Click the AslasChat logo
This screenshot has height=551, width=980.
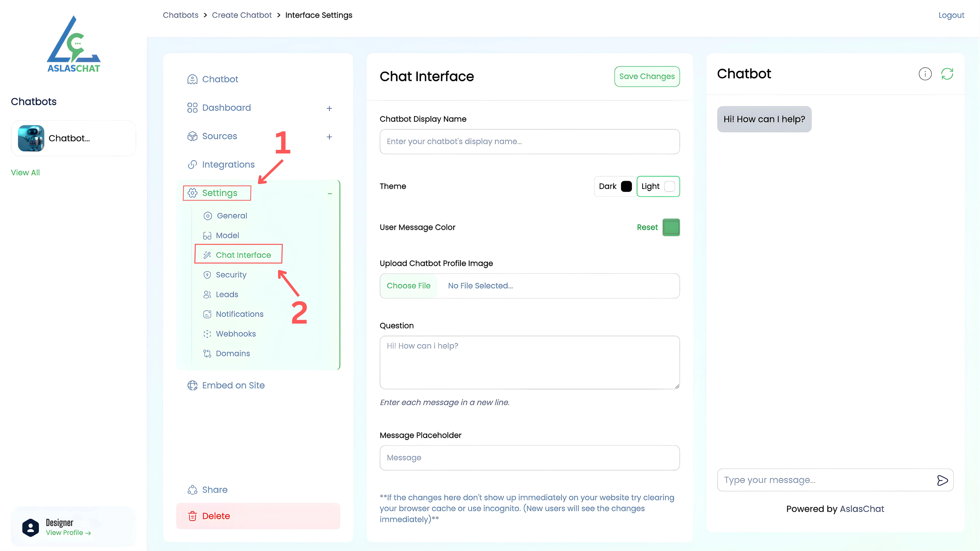[73, 44]
